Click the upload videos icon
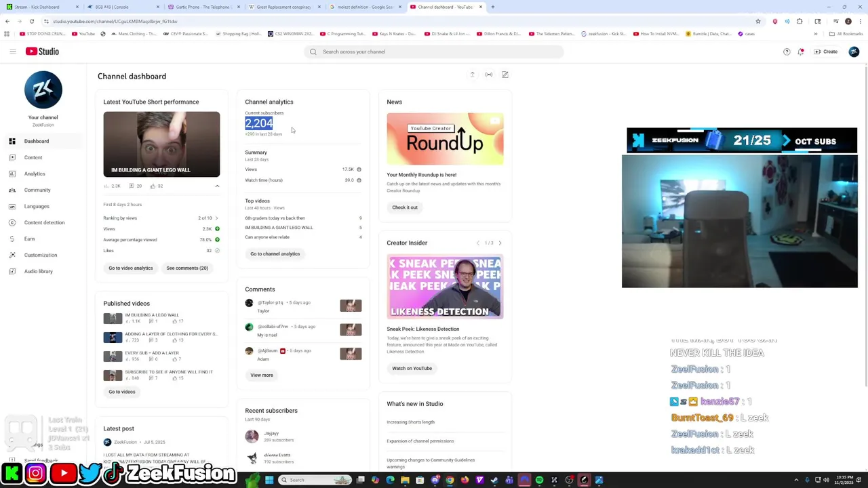This screenshot has width=868, height=488. (473, 75)
